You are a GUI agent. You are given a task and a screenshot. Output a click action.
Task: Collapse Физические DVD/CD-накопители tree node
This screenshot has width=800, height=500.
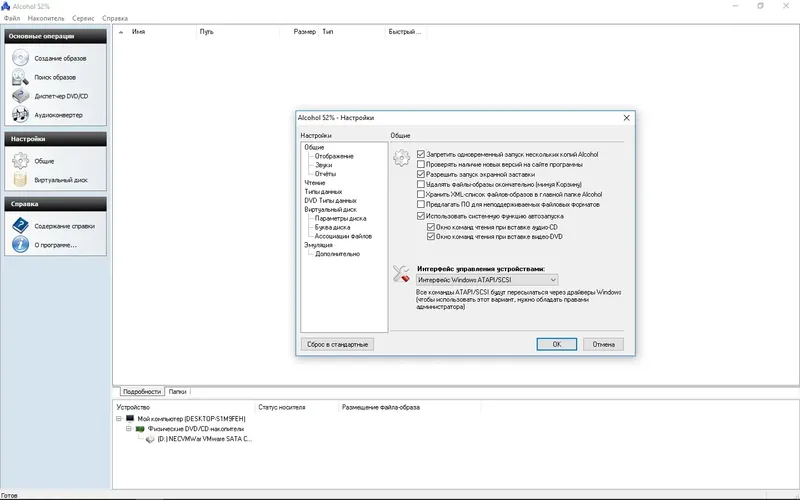tap(129, 429)
